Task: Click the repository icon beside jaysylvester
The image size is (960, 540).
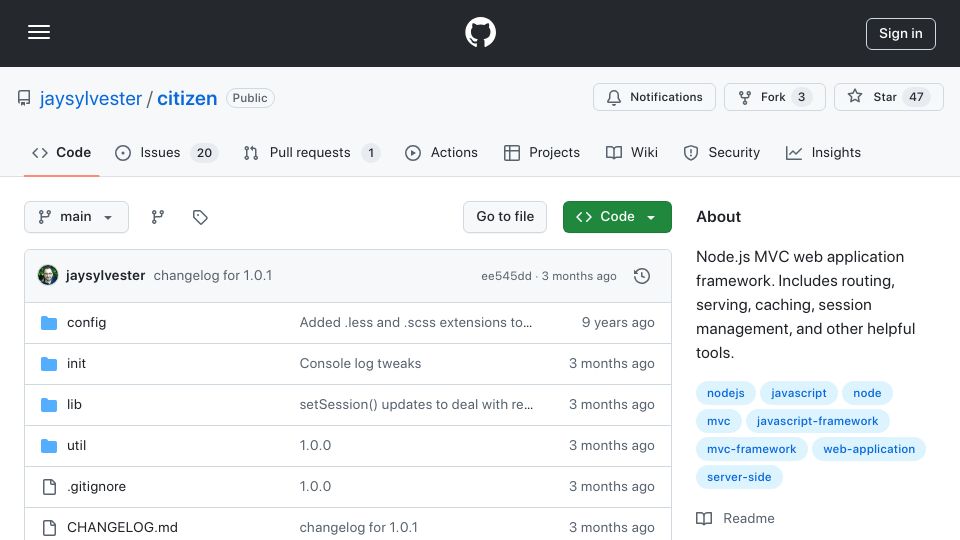Action: [24, 98]
